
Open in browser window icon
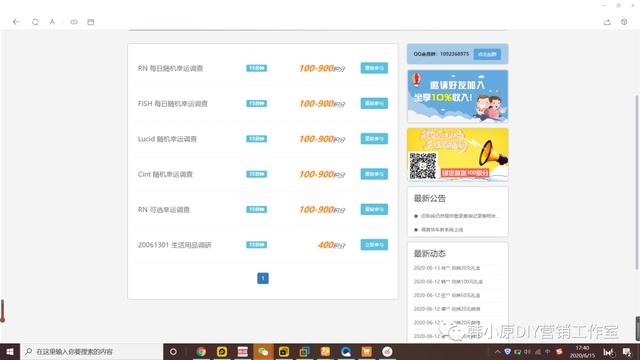coord(91,22)
